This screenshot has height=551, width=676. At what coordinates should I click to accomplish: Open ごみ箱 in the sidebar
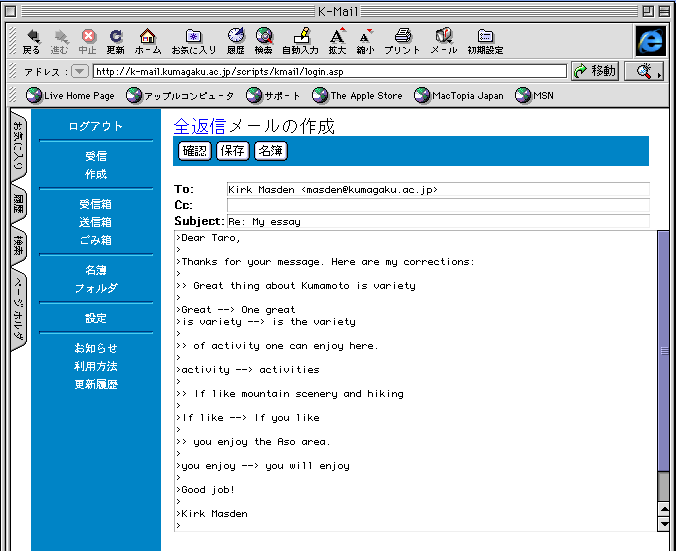click(x=96, y=240)
